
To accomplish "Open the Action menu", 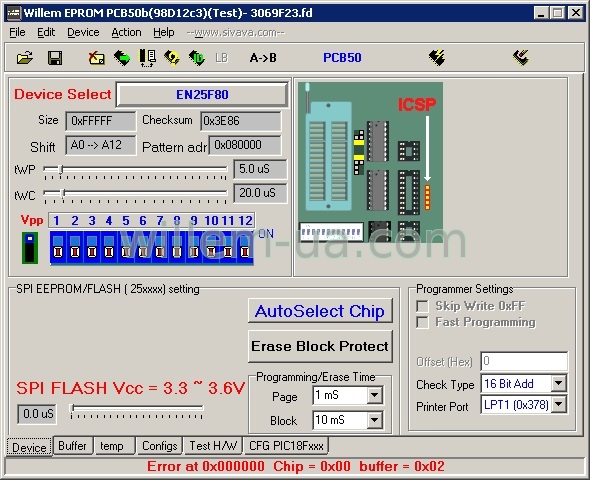I will pyautogui.click(x=126, y=32).
